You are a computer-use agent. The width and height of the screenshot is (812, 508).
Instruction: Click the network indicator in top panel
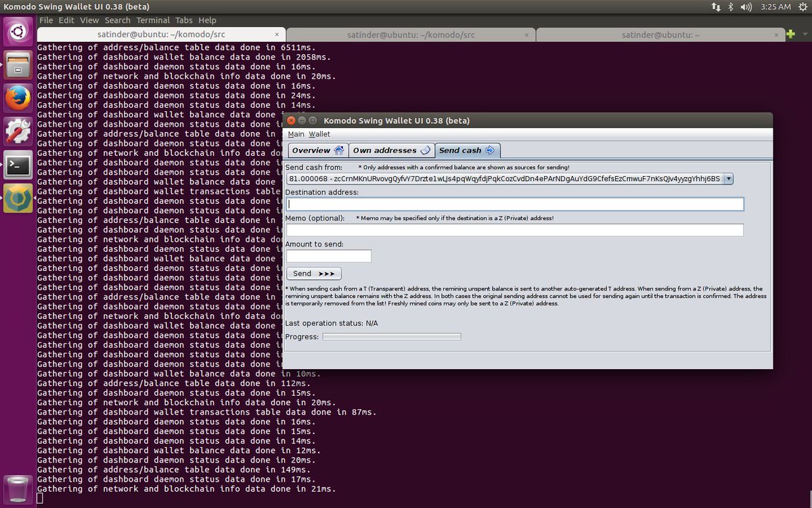point(716,7)
